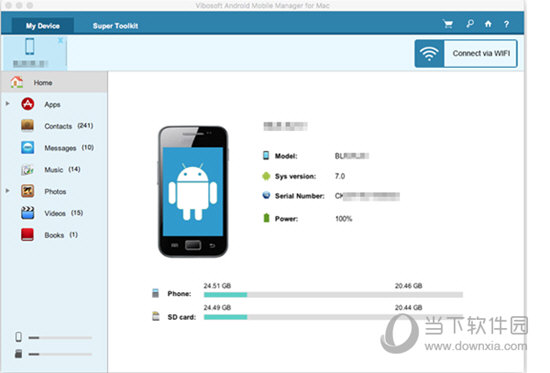Open Books (1) category
550x373 pixels.
point(61,235)
